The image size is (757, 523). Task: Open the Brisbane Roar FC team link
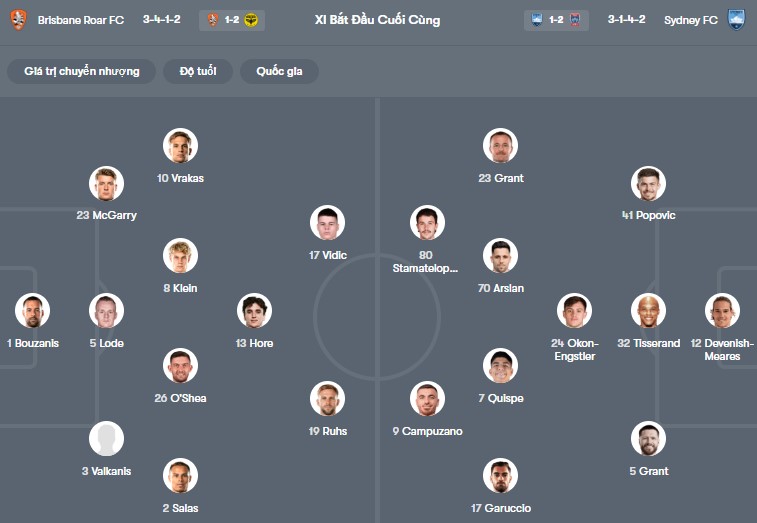tap(81, 20)
